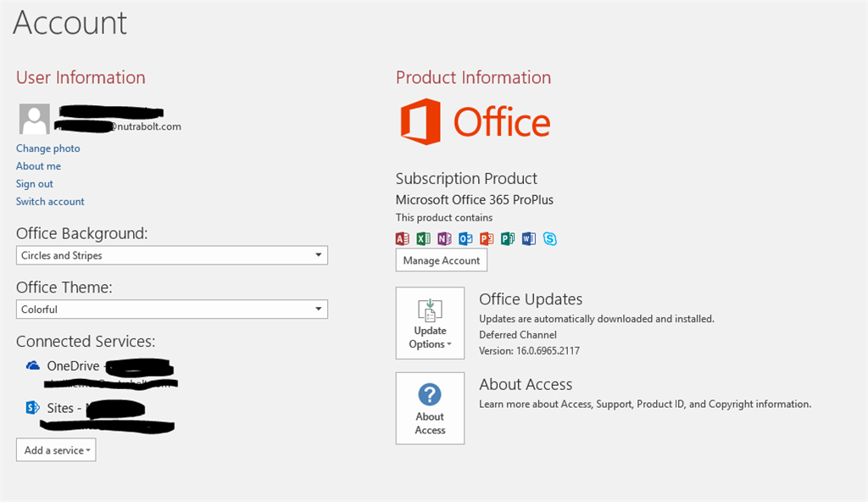The width and height of the screenshot is (868, 502).
Task: Click the 'Updates are automatically downloaded and installed' text
Action: pos(597,319)
